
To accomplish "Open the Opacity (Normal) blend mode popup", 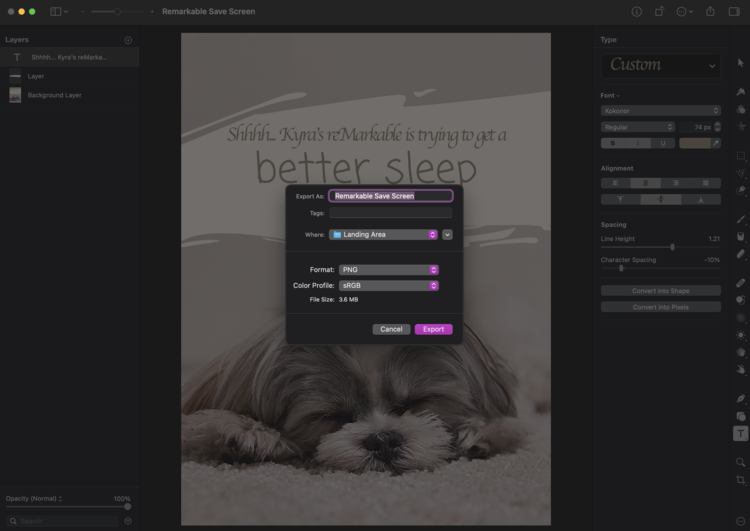I will pyautogui.click(x=34, y=498).
